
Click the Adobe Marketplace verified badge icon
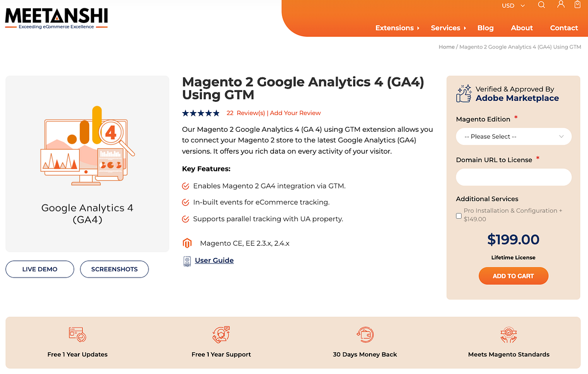(463, 93)
